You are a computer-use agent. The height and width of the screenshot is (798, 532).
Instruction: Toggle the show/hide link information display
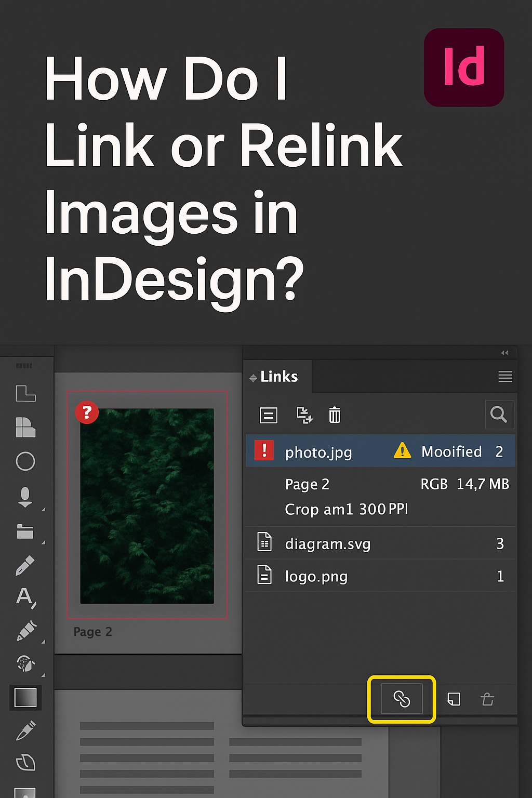[268, 415]
